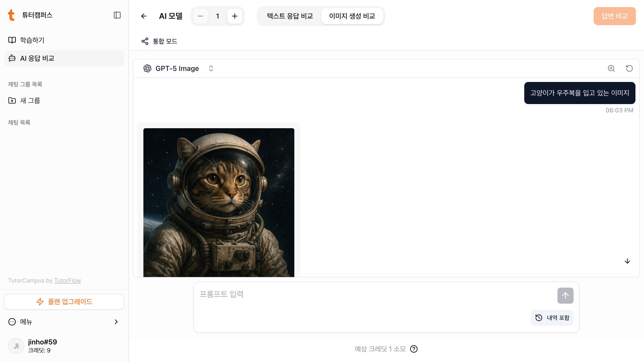Click the OpenAI logo beside GPT-5 Image

[147, 68]
